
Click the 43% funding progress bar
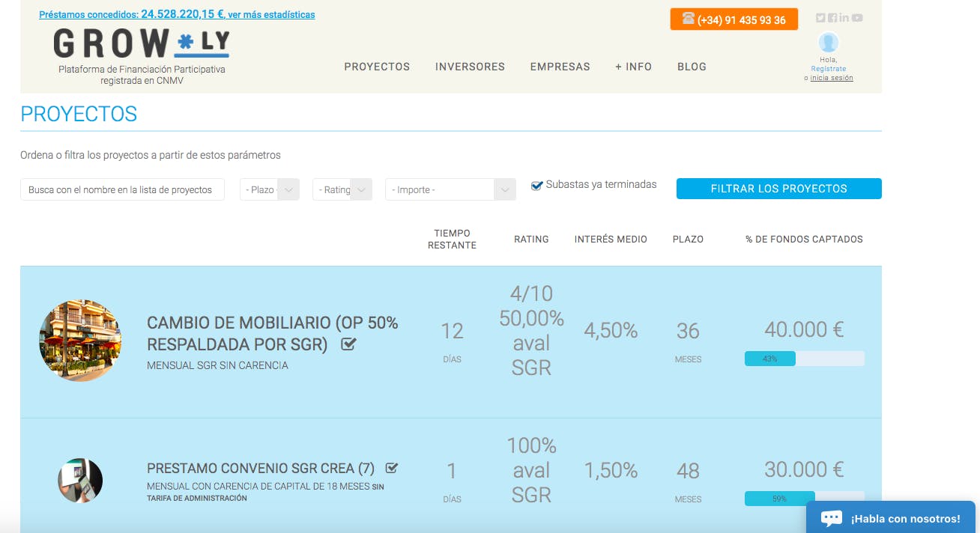point(804,359)
